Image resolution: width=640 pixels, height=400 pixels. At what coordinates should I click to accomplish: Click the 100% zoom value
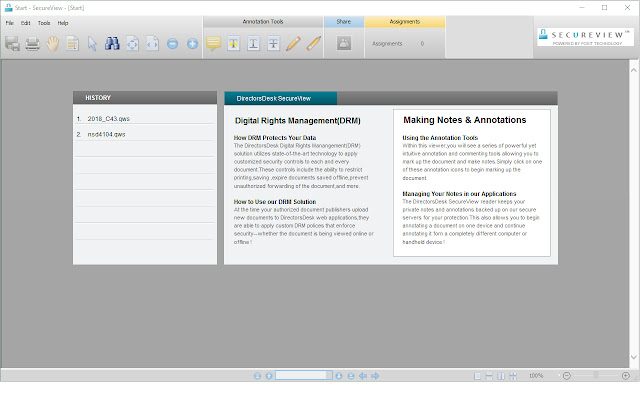click(x=536, y=376)
